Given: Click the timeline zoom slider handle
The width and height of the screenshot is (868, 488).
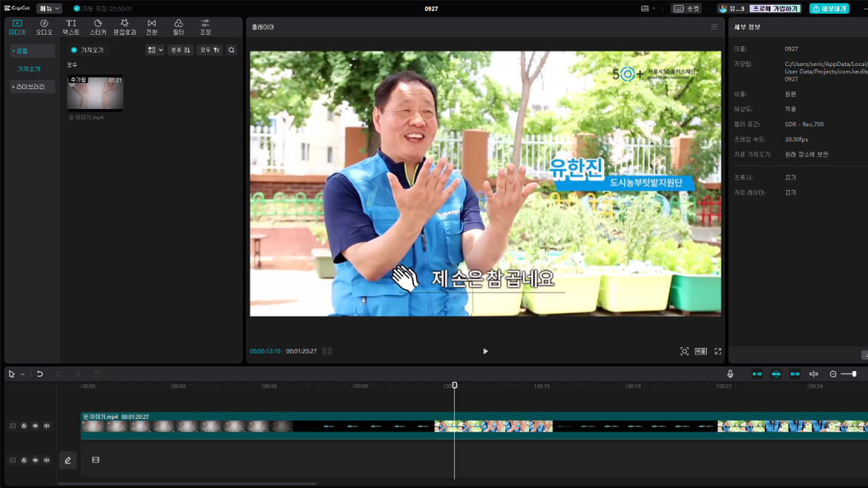Looking at the screenshot, I should tap(854, 375).
